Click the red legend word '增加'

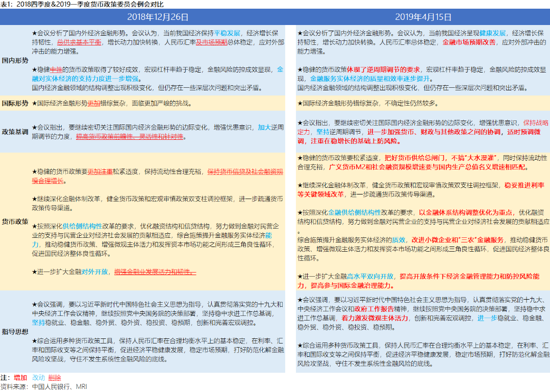tap(20, 378)
